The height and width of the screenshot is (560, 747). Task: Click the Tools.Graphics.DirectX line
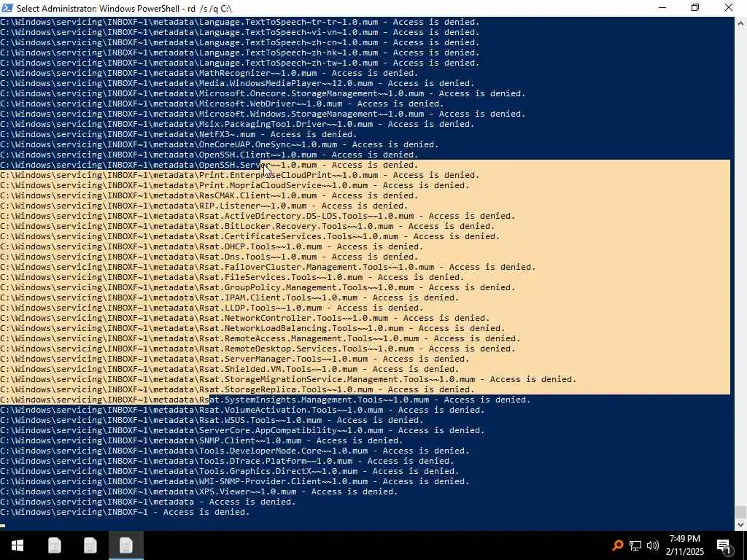pos(230,471)
